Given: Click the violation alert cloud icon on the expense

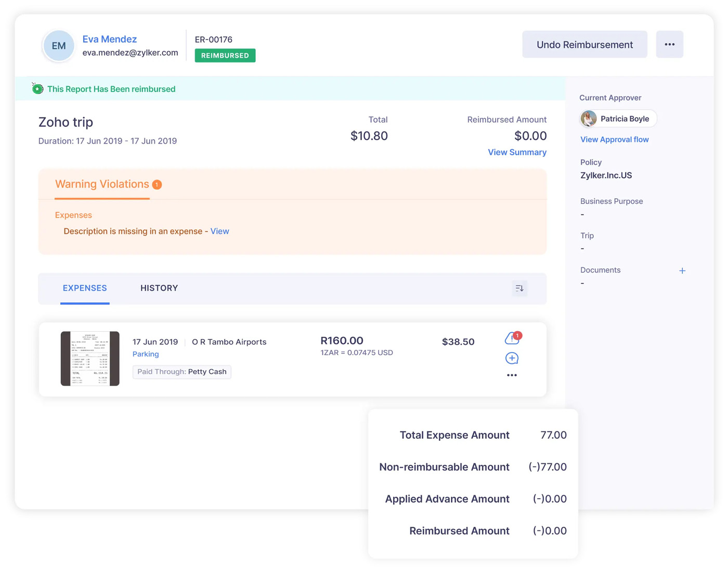Looking at the screenshot, I should 511,338.
